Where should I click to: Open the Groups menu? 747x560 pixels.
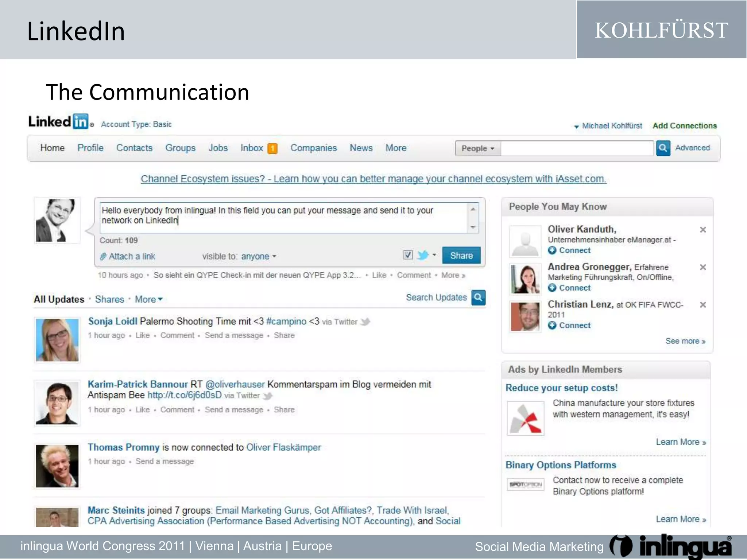[x=181, y=148]
